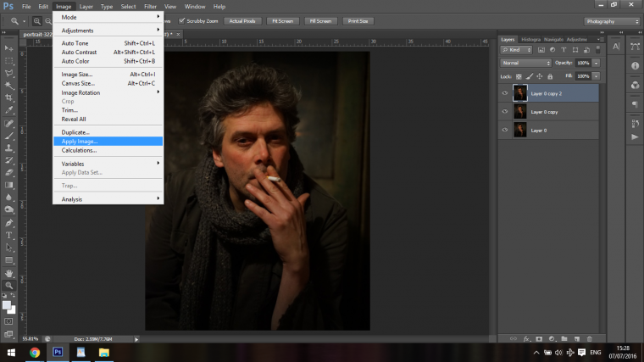Select the Hand tool
Screen dimensions: 644x362
tap(8, 273)
